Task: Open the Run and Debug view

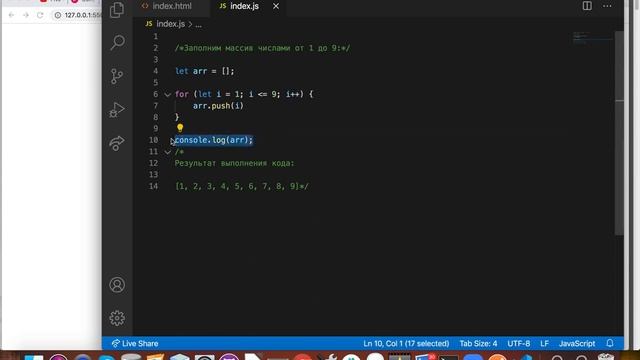Action: pos(117,110)
